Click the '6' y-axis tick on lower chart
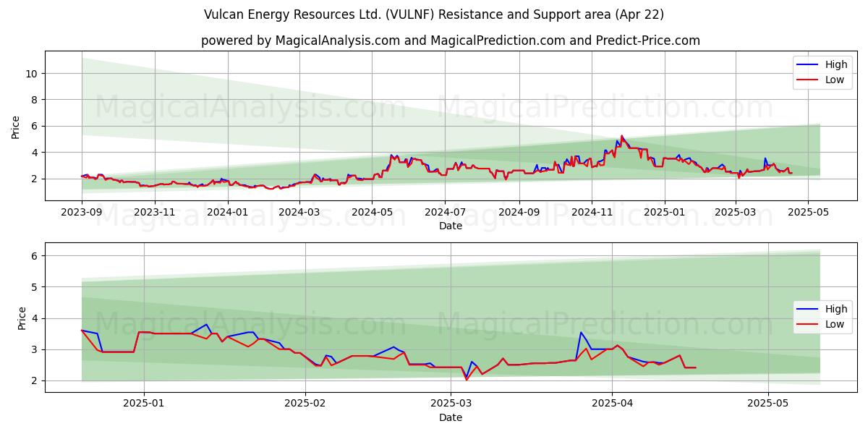The height and width of the screenshot is (434, 868). tap(36, 255)
